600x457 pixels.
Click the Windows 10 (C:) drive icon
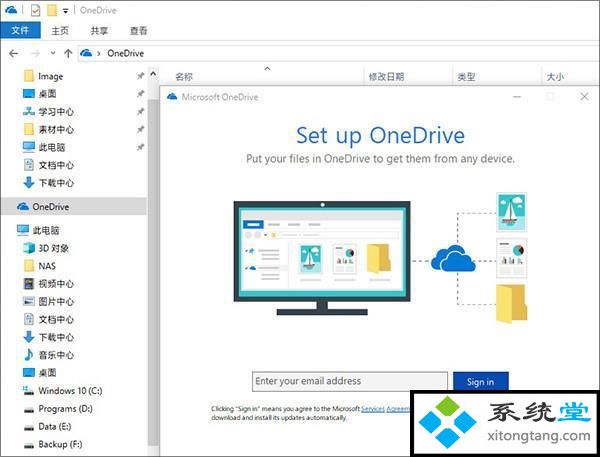(29, 390)
